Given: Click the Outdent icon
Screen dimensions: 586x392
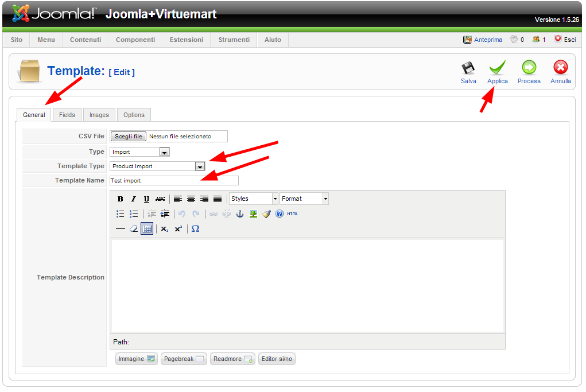Looking at the screenshot, I should click(x=152, y=214).
